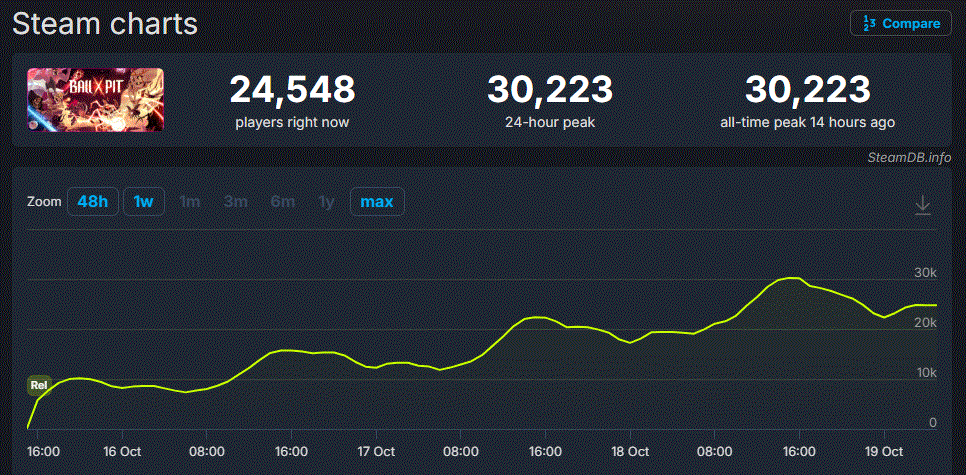Click the 24,548 players right now figure

(x=292, y=90)
